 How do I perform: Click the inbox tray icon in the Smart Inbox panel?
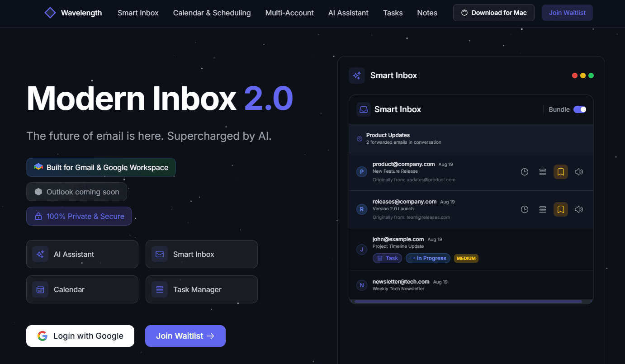pos(363,109)
